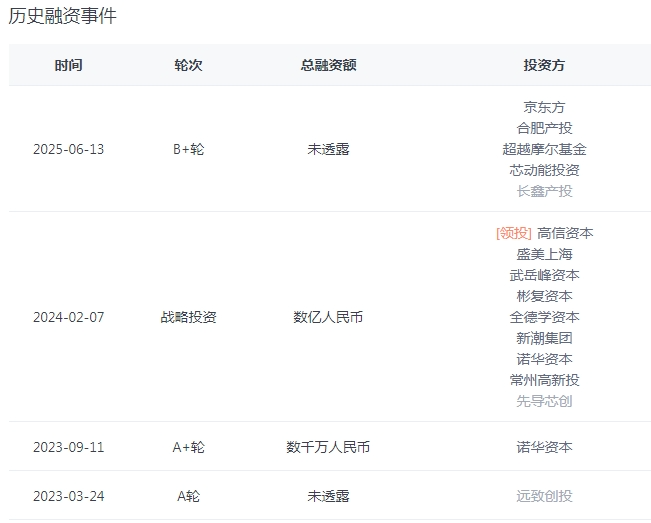The height and width of the screenshot is (523, 651).
Task: Select date 2024-02-07
Action: click(x=69, y=317)
